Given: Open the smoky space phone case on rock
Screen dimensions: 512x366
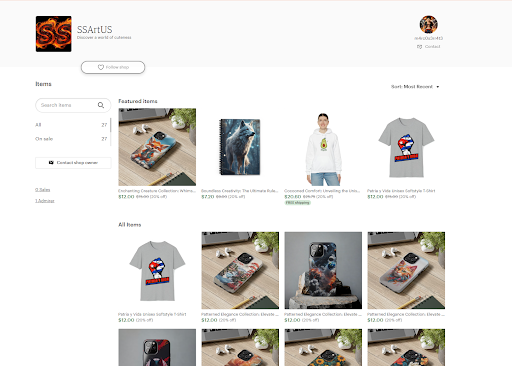Looking at the screenshot, I should [x=323, y=271].
